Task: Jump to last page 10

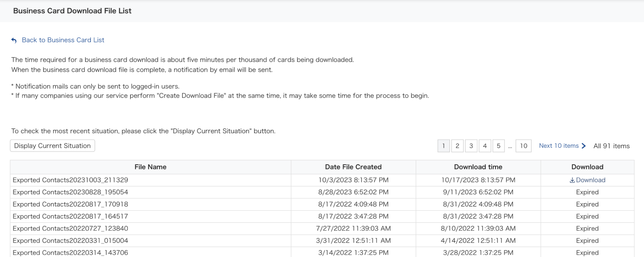Action: [x=524, y=146]
